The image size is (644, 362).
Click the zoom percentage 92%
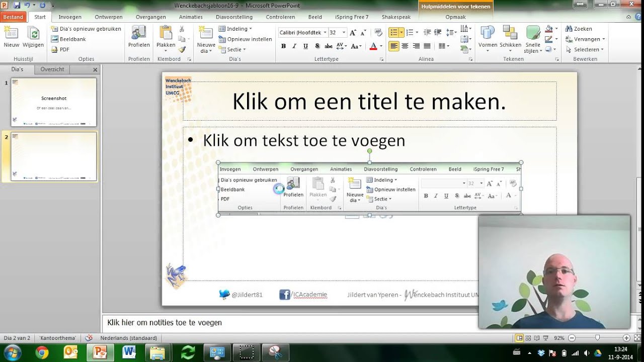pyautogui.click(x=559, y=338)
